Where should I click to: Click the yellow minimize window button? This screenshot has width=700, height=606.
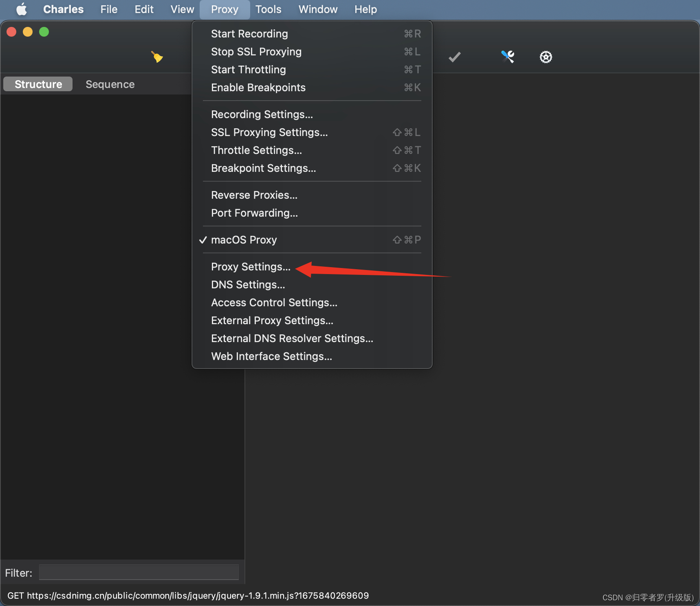pos(28,32)
